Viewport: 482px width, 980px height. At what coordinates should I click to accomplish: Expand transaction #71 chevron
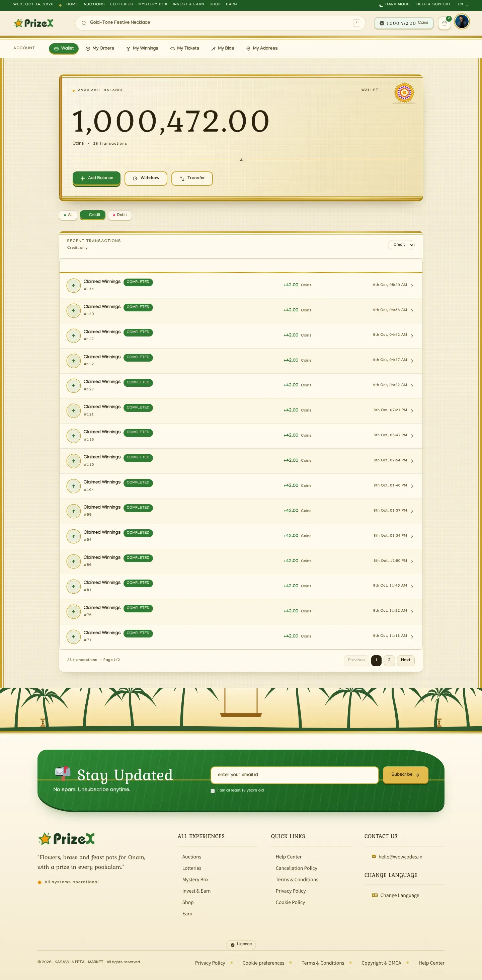pyautogui.click(x=412, y=636)
